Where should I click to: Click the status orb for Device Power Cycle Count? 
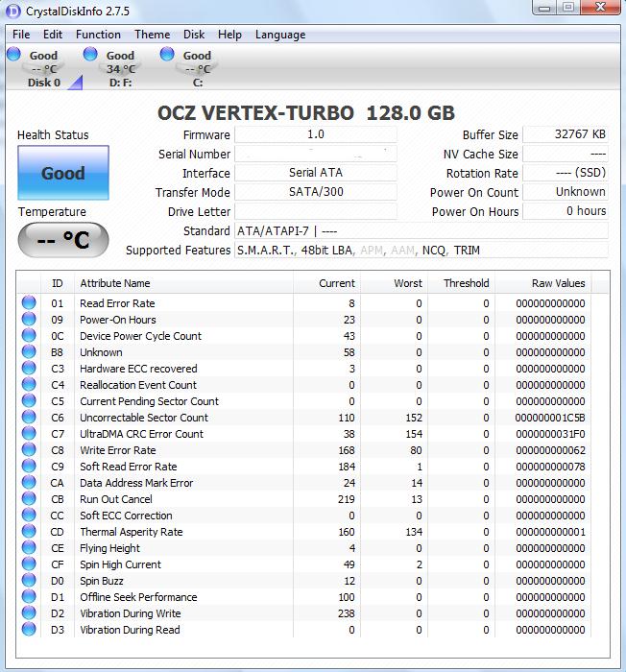click(29, 335)
